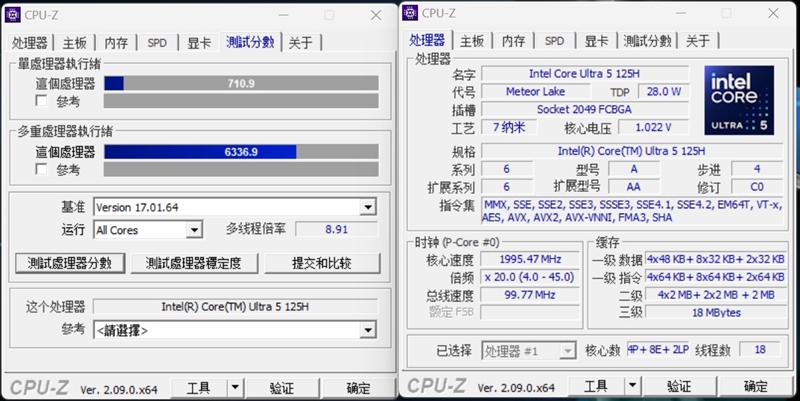This screenshot has height=401, width=800.
Task: Click the 工具 button in the left window
Action: [198, 388]
